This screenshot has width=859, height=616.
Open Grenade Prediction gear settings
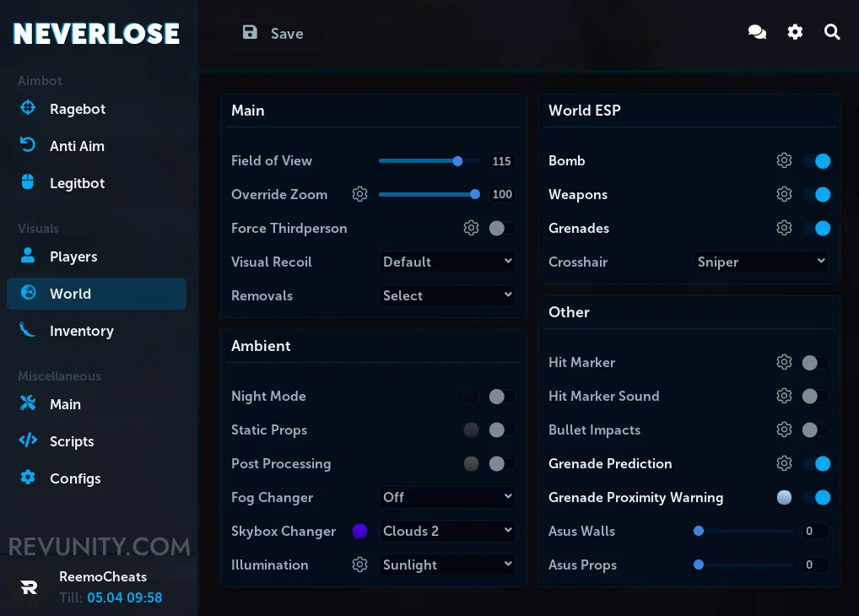pyautogui.click(x=784, y=463)
